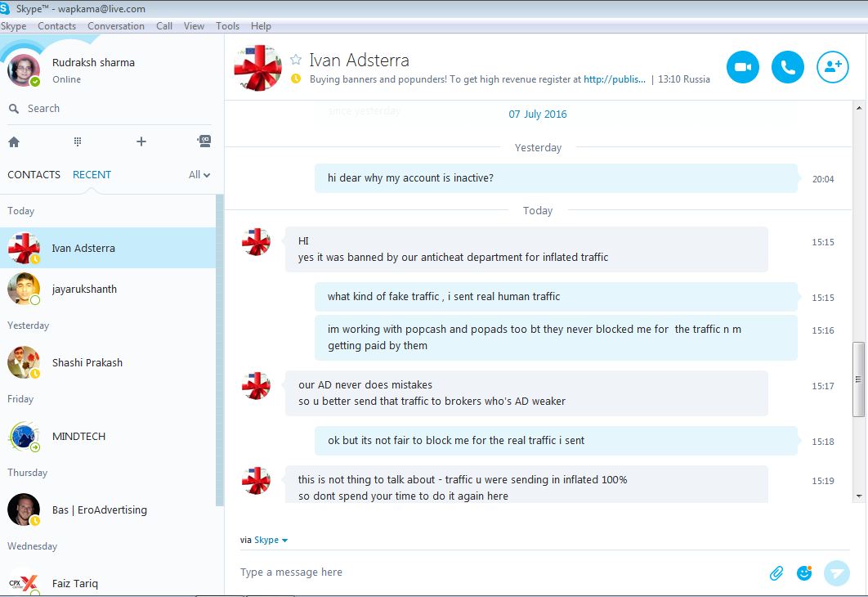
Task: Open the dial pad icon
Action: 78,141
